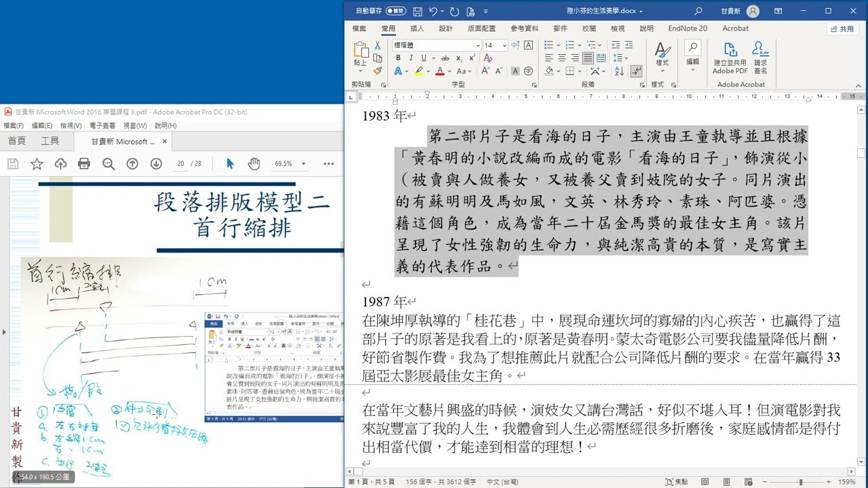
Task: Click the 共用 share button
Action: pos(842,29)
